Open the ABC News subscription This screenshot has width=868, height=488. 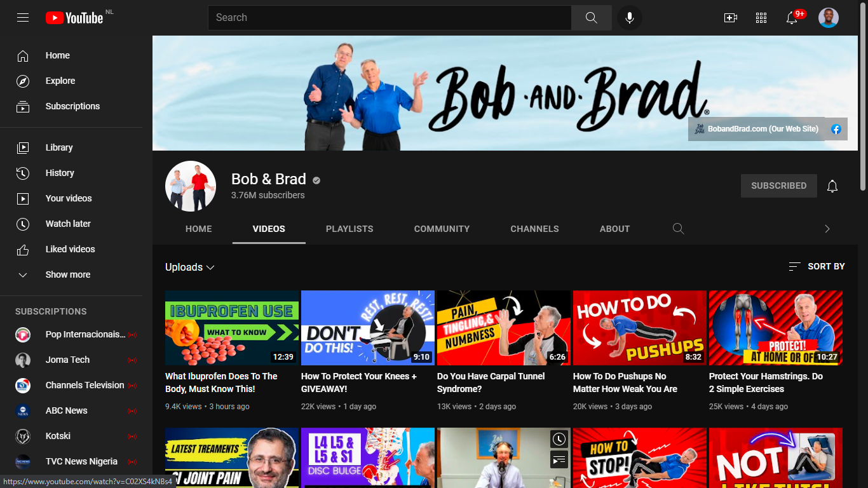tap(76, 410)
